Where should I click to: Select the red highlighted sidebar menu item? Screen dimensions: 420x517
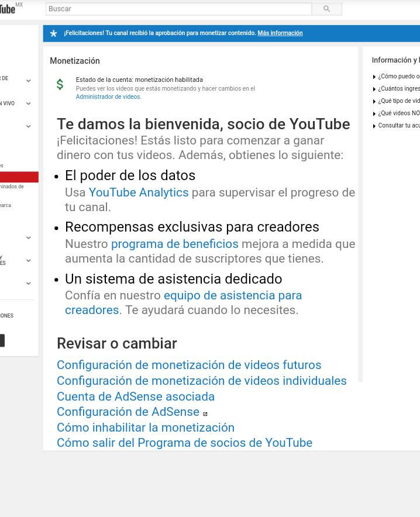pyautogui.click(x=19, y=177)
